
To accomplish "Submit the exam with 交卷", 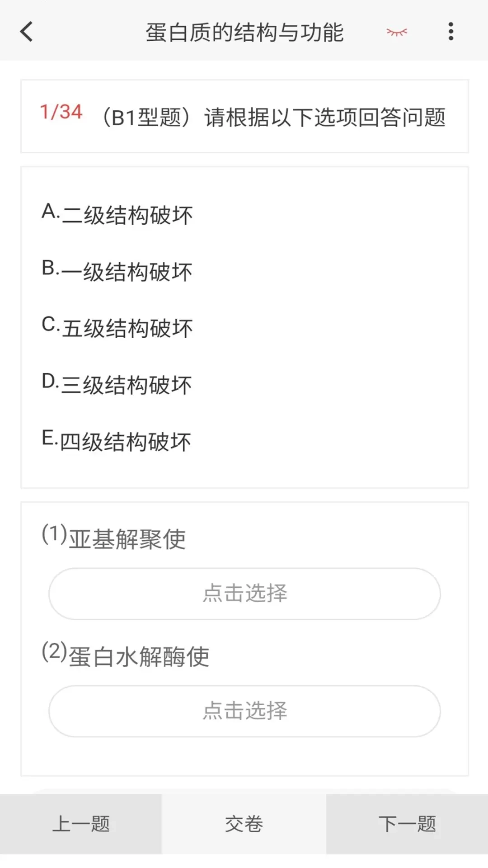I will [x=244, y=824].
